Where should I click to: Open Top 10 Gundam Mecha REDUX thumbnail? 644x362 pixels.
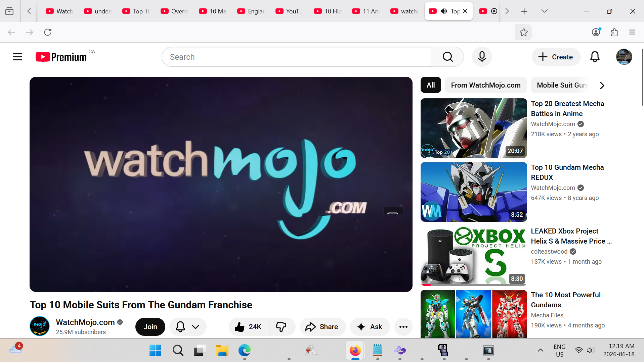pyautogui.click(x=474, y=192)
